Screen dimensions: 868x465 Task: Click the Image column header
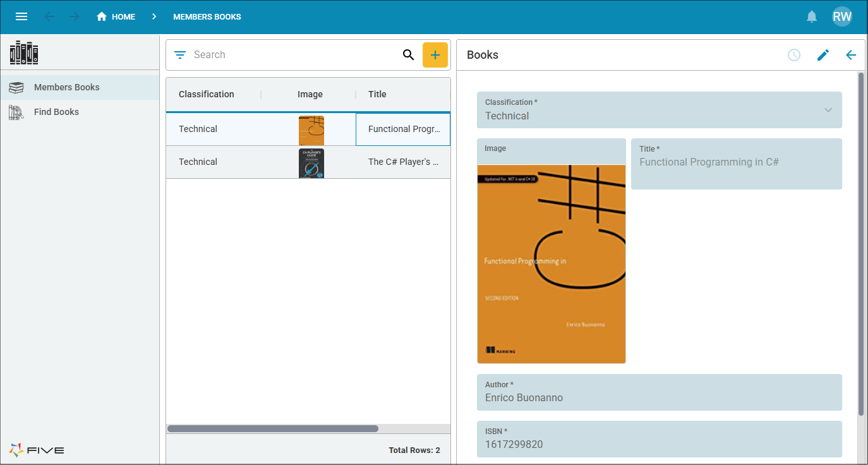[310, 94]
